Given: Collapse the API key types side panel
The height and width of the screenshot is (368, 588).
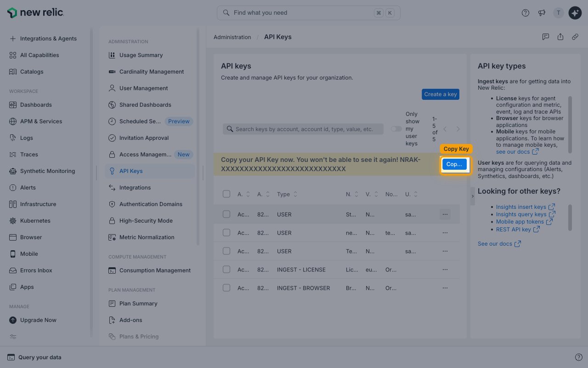Looking at the screenshot, I should pos(473,196).
